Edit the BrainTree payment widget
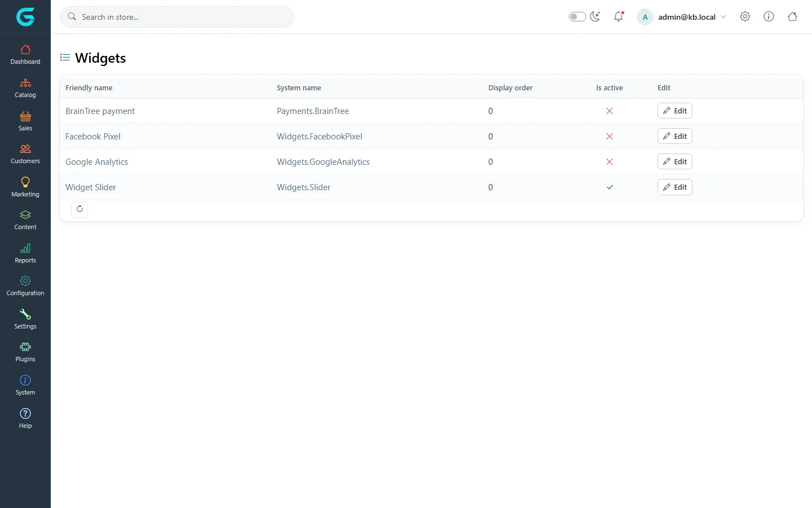The image size is (812, 508). point(674,111)
